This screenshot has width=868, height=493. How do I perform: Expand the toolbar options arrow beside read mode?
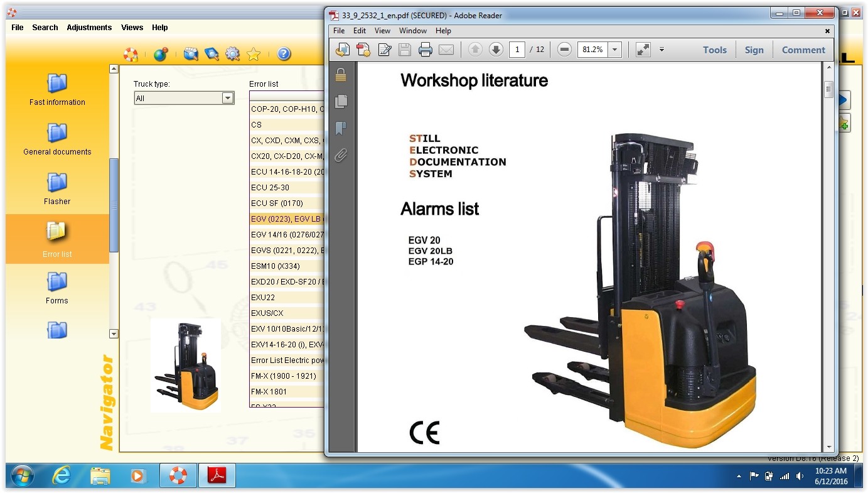662,50
